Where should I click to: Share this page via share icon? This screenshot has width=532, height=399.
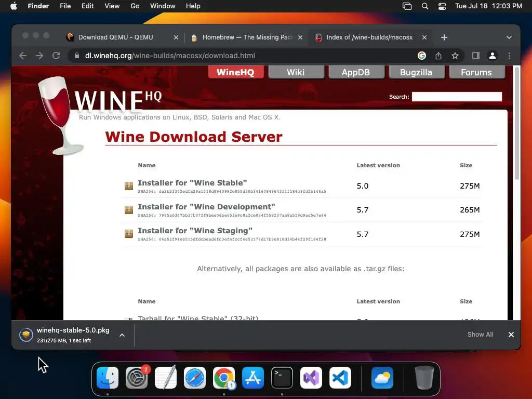tap(438, 56)
